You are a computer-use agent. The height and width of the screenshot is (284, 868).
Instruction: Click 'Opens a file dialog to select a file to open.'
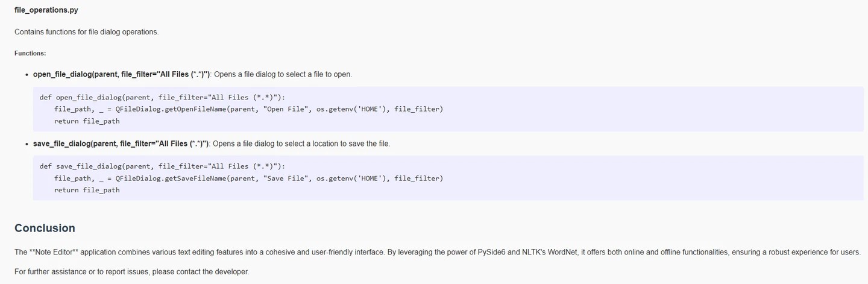[283, 74]
